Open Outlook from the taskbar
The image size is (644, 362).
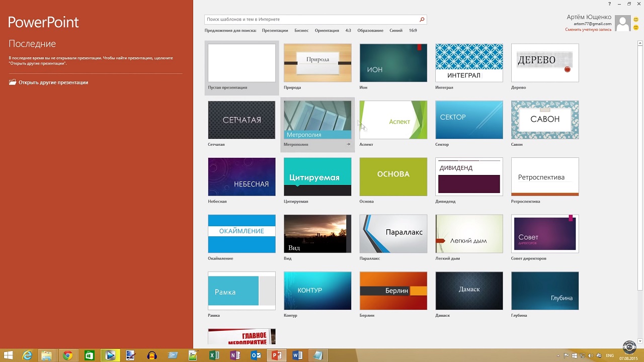[x=256, y=355]
